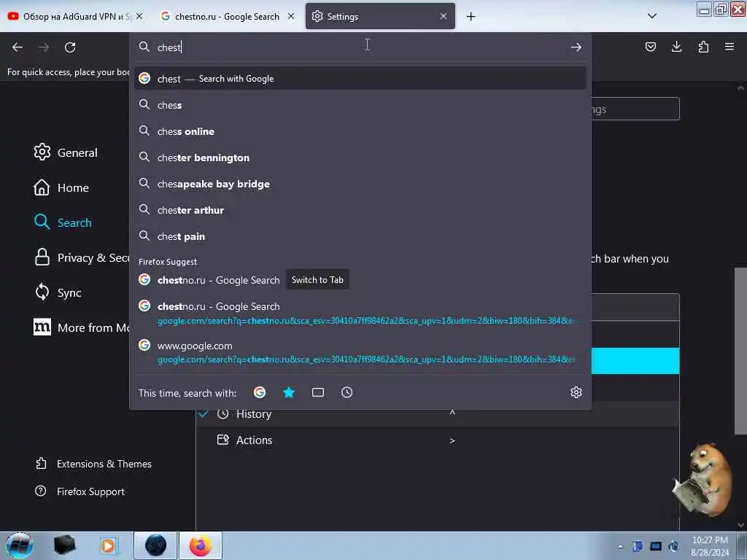Select 'chest — Search with Google' suggestion
Screen dimensions: 747x560
tap(360, 79)
